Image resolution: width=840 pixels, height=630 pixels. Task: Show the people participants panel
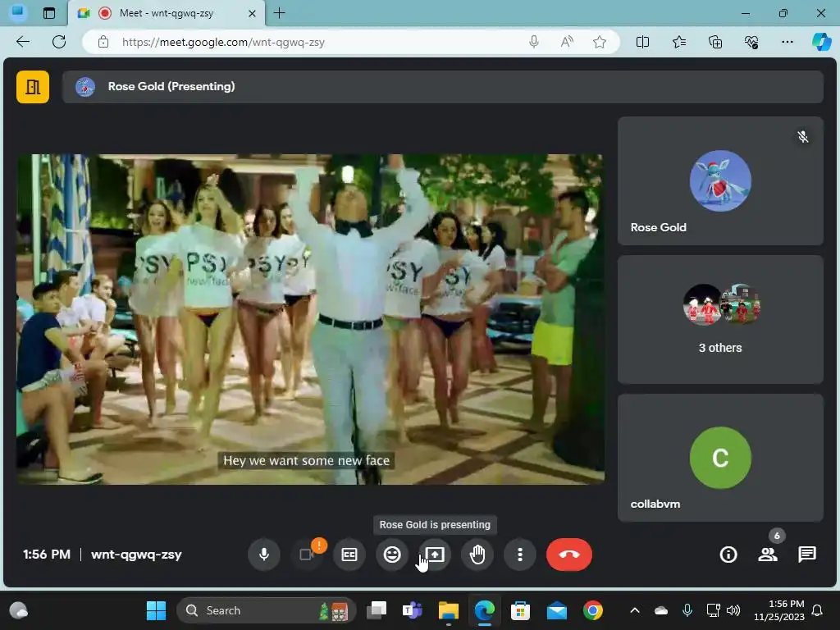click(x=768, y=555)
